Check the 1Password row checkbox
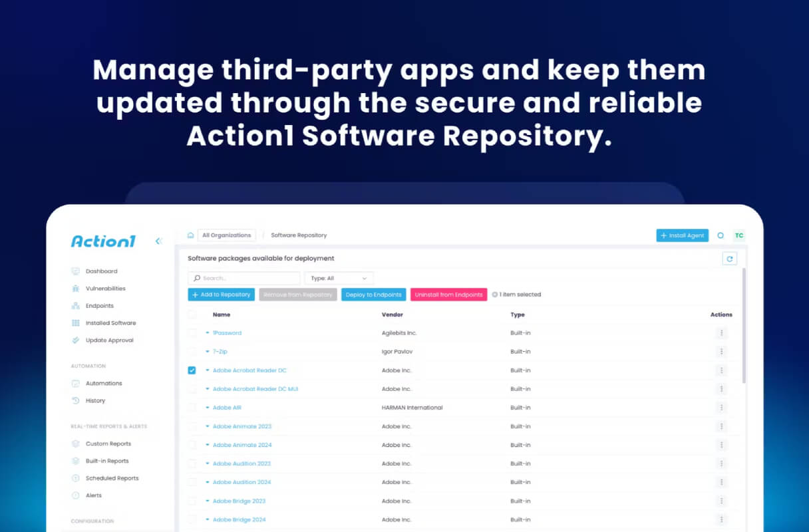 [192, 333]
